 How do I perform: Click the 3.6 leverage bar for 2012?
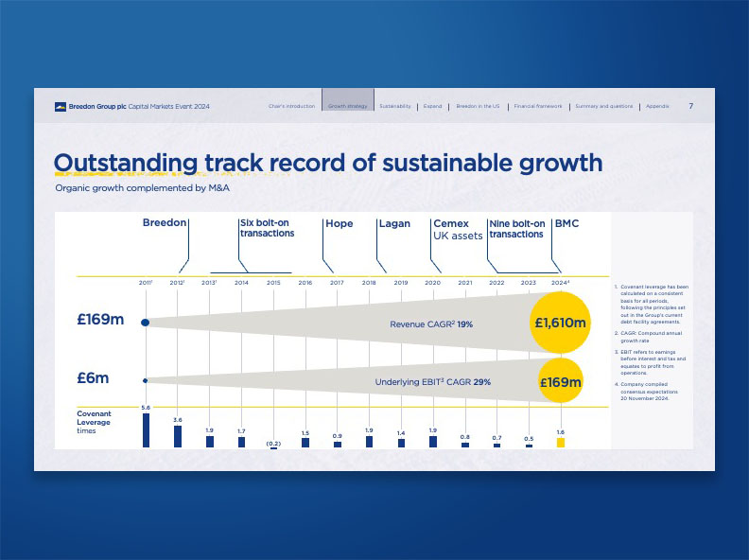pyautogui.click(x=178, y=437)
